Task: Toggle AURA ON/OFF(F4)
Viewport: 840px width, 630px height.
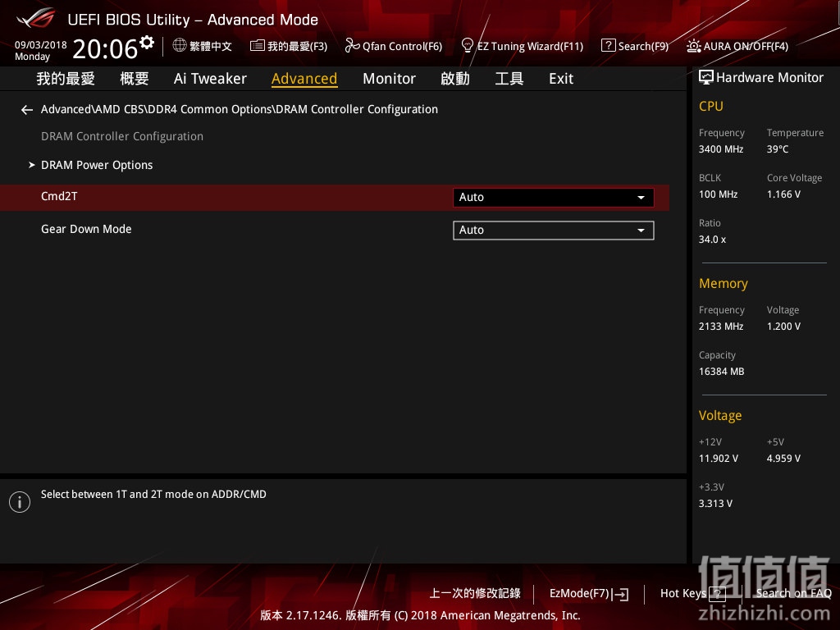Action: [737, 46]
